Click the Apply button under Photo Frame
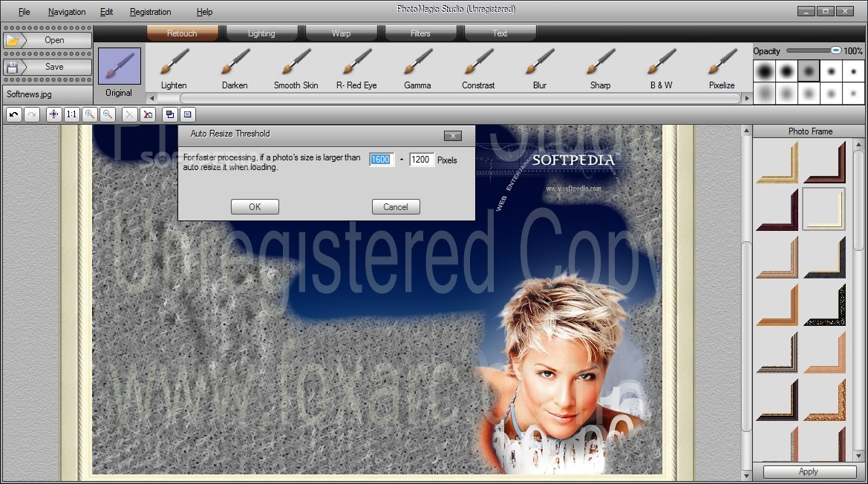Image resolution: width=868 pixels, height=484 pixels. (808, 471)
